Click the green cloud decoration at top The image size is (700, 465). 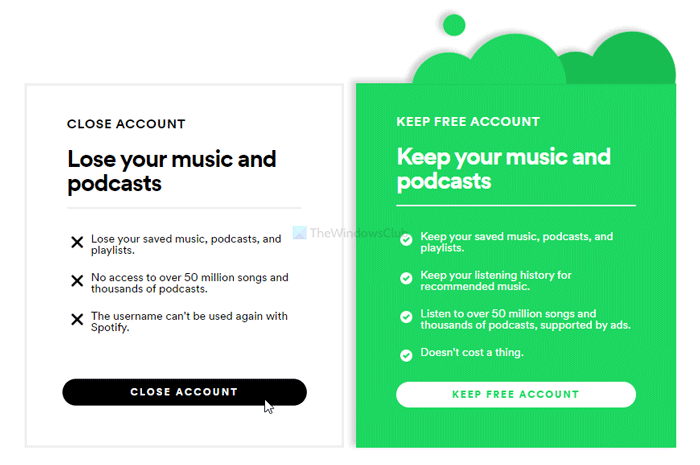[520, 55]
